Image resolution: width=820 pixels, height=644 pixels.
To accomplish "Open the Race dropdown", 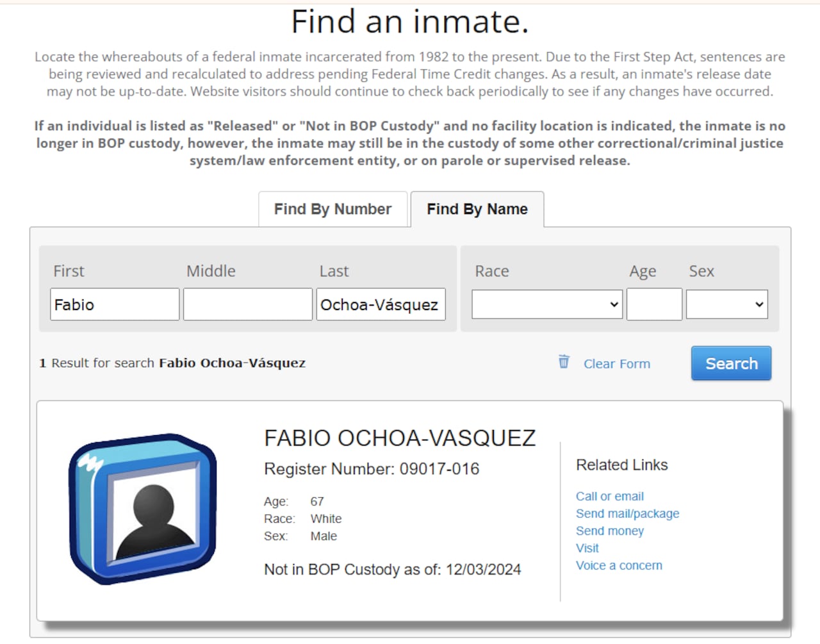I will [546, 304].
